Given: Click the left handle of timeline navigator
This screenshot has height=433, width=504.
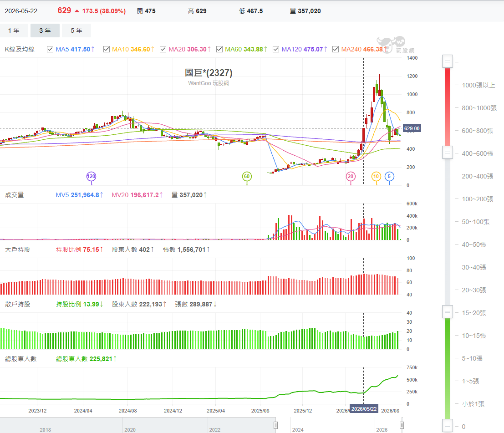Looking at the screenshot, I should 275,425.
